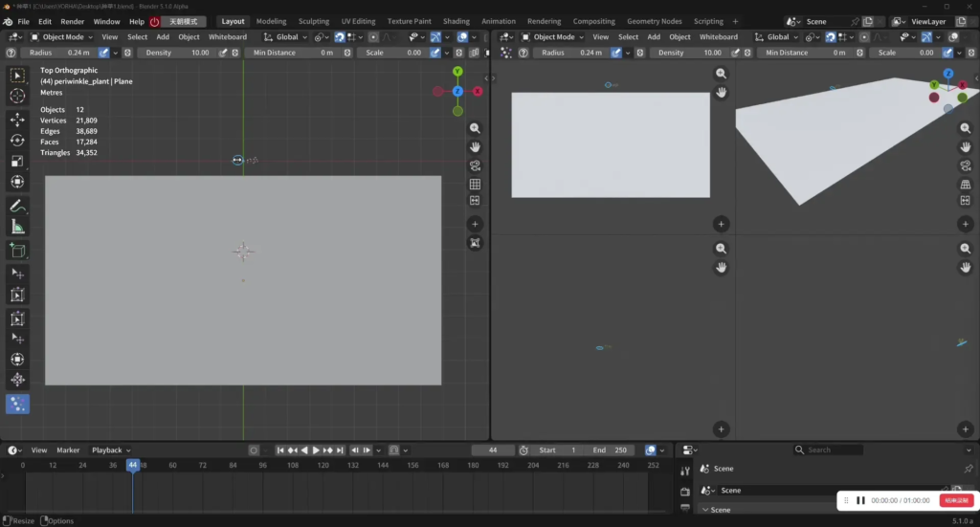
Task: Select the Rotate tool in left toolbar
Action: pyautogui.click(x=17, y=141)
